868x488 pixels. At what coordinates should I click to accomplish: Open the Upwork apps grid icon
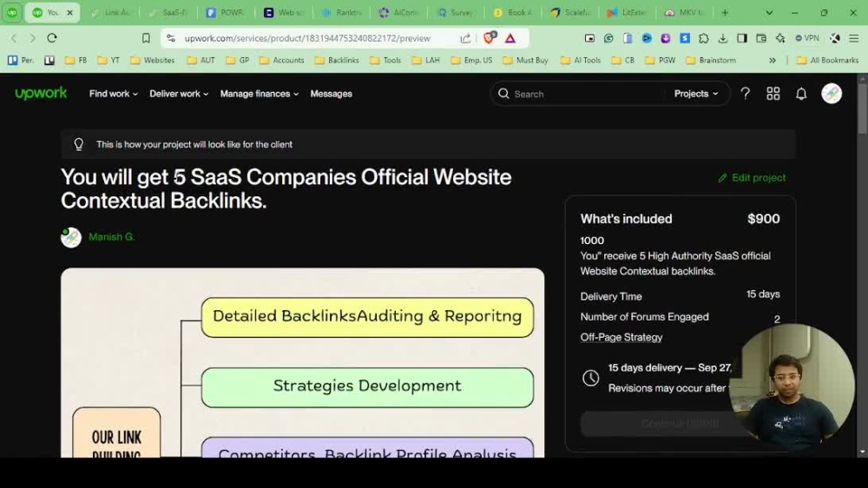point(773,94)
